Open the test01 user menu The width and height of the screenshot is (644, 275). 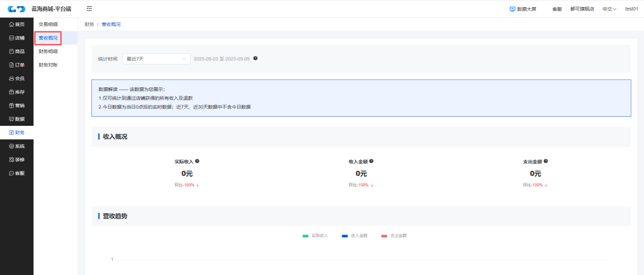pyautogui.click(x=631, y=9)
